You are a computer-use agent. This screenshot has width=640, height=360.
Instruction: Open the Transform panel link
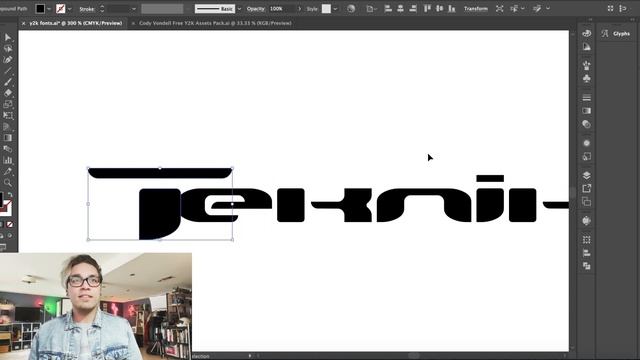click(x=476, y=9)
